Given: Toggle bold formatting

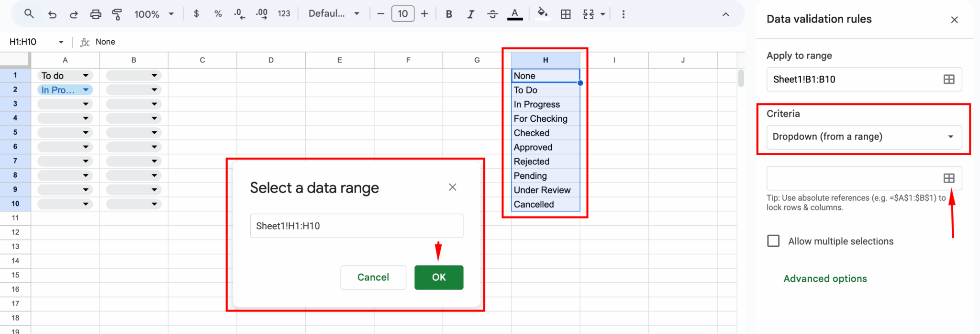Looking at the screenshot, I should pos(449,14).
